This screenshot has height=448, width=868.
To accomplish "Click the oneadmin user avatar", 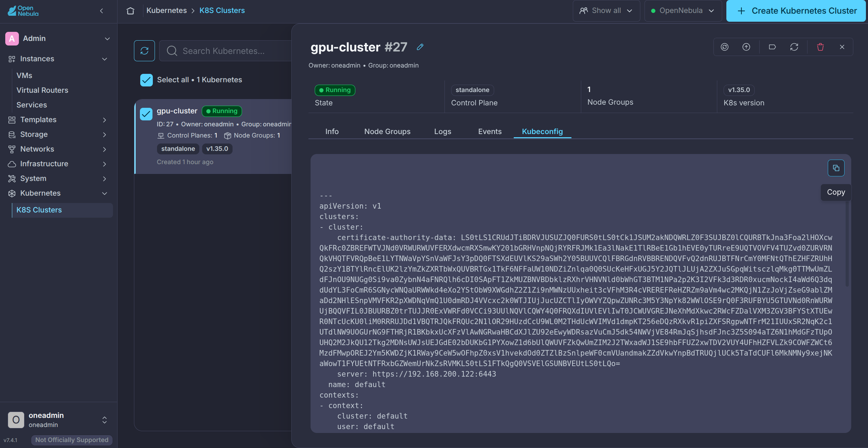I will 16,420.
